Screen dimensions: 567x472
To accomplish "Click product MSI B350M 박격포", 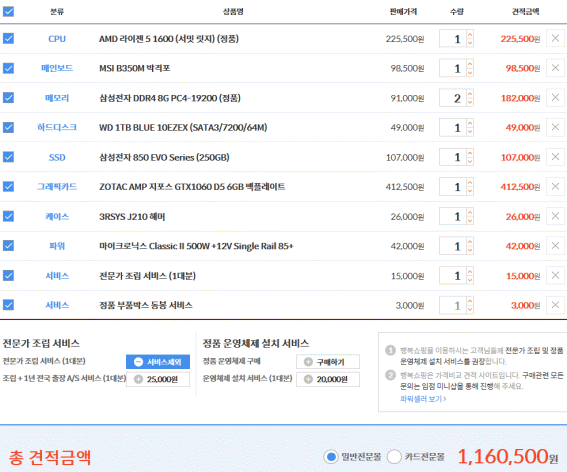I will pos(135,68).
